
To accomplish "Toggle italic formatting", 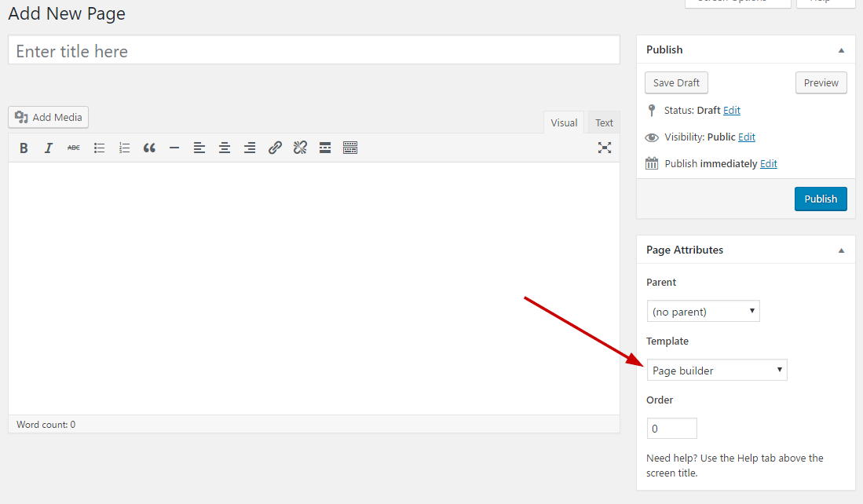I will pyautogui.click(x=49, y=148).
